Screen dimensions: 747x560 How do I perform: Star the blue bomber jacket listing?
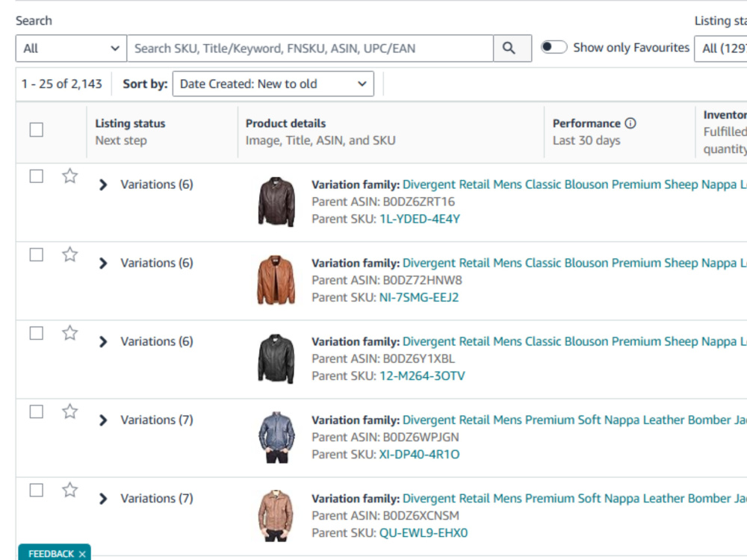pos(70,411)
